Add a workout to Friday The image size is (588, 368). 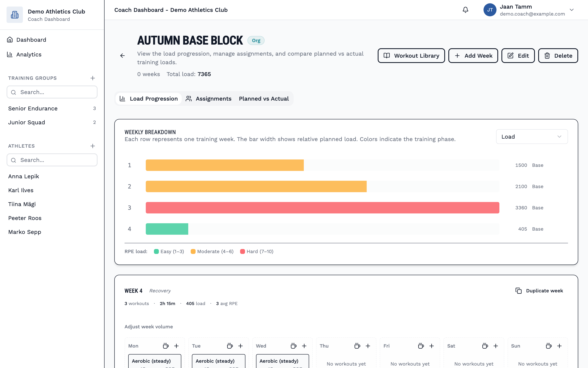tap(432, 346)
